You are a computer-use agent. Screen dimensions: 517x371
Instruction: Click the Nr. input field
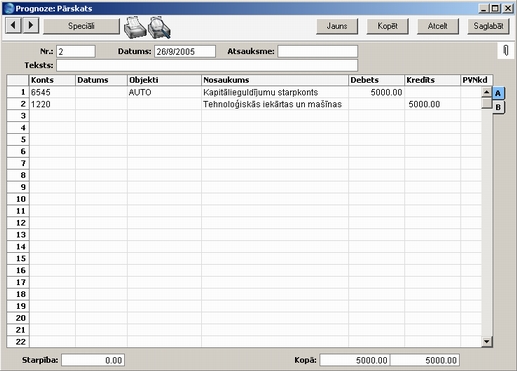click(x=76, y=51)
